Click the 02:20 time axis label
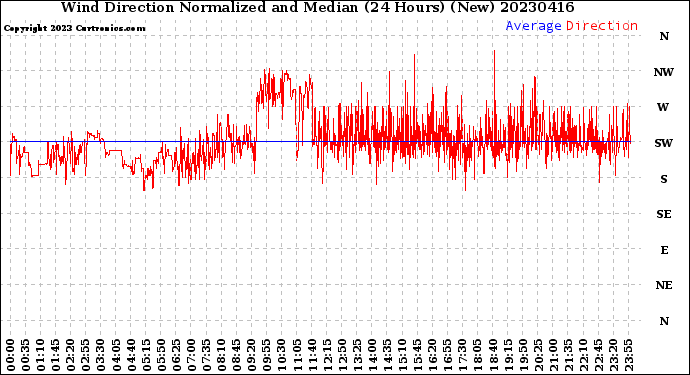690x375 pixels. [x=71, y=356]
